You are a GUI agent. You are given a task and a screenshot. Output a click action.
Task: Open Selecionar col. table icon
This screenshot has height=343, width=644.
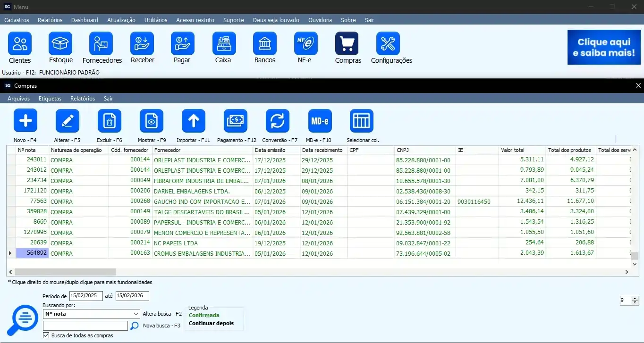pos(362,121)
